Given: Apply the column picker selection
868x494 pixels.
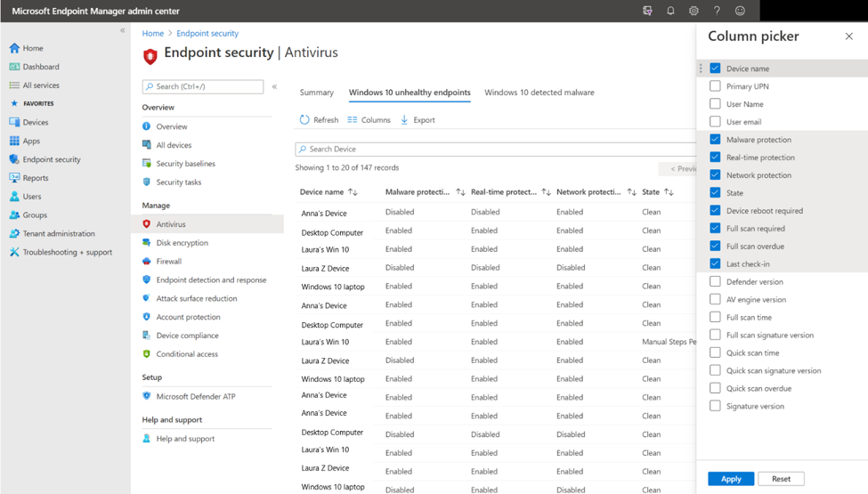Looking at the screenshot, I should 731,479.
